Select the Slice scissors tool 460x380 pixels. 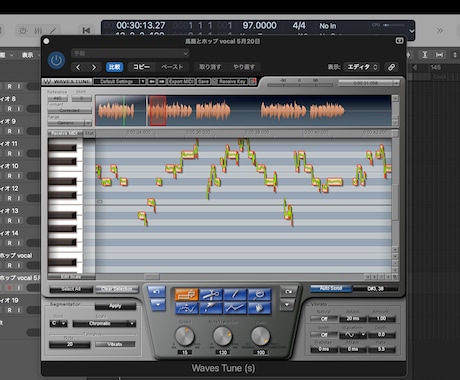point(210,294)
